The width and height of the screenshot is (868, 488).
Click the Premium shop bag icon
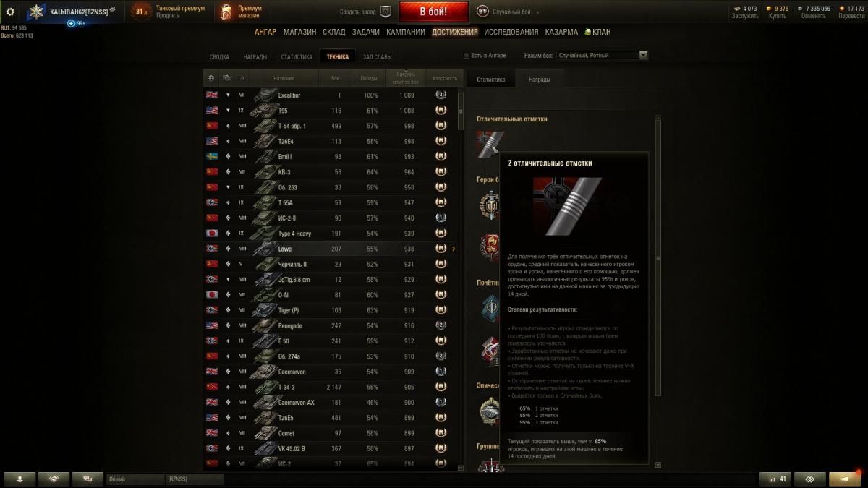[226, 12]
